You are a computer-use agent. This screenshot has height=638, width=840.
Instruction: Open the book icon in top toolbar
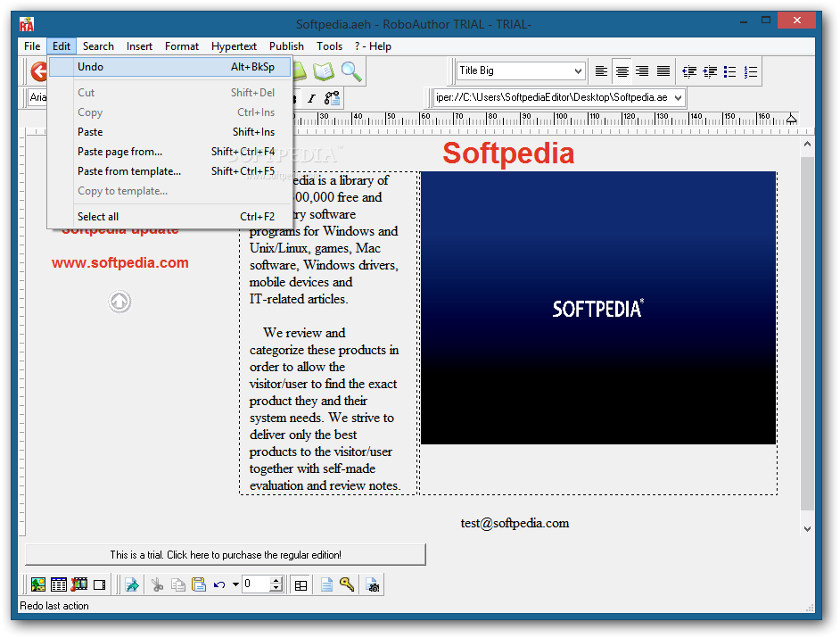click(324, 70)
